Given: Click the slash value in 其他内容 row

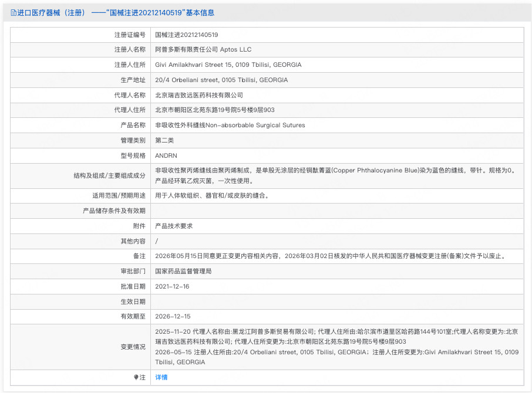Looking at the screenshot, I should [x=156, y=241].
